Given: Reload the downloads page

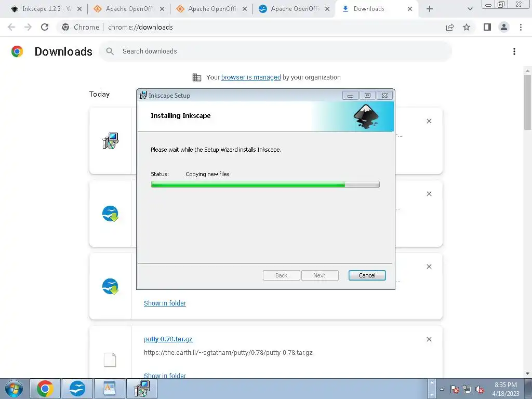Looking at the screenshot, I should 45,27.
